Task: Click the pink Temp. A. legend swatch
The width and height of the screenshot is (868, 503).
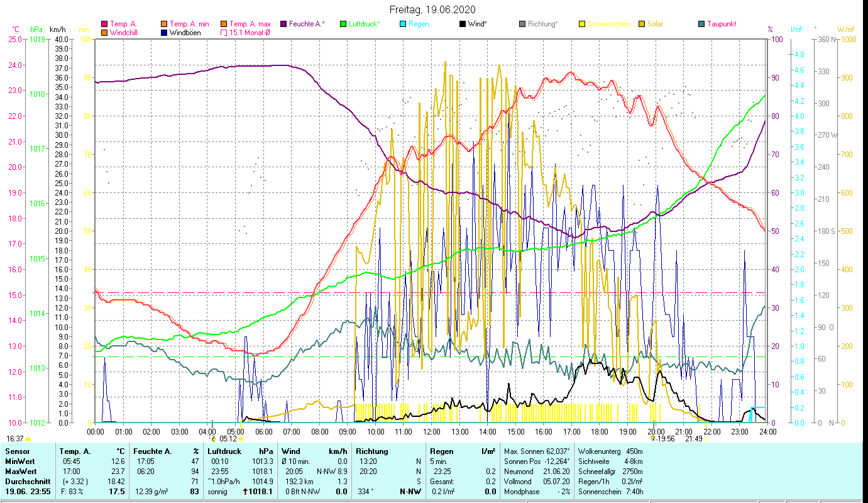Action: 104,24
